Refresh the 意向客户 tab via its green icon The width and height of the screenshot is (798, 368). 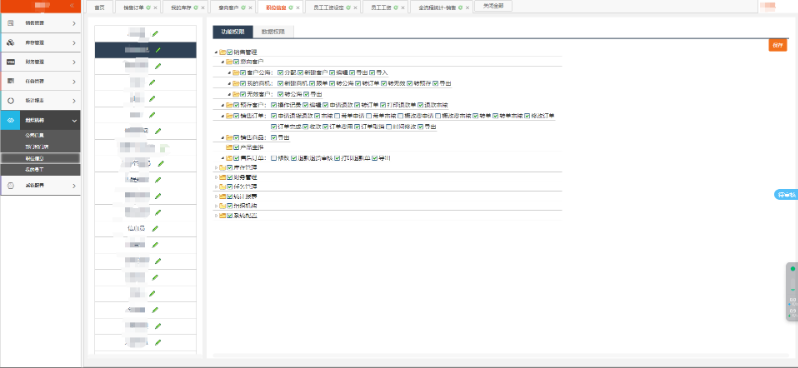click(244, 8)
